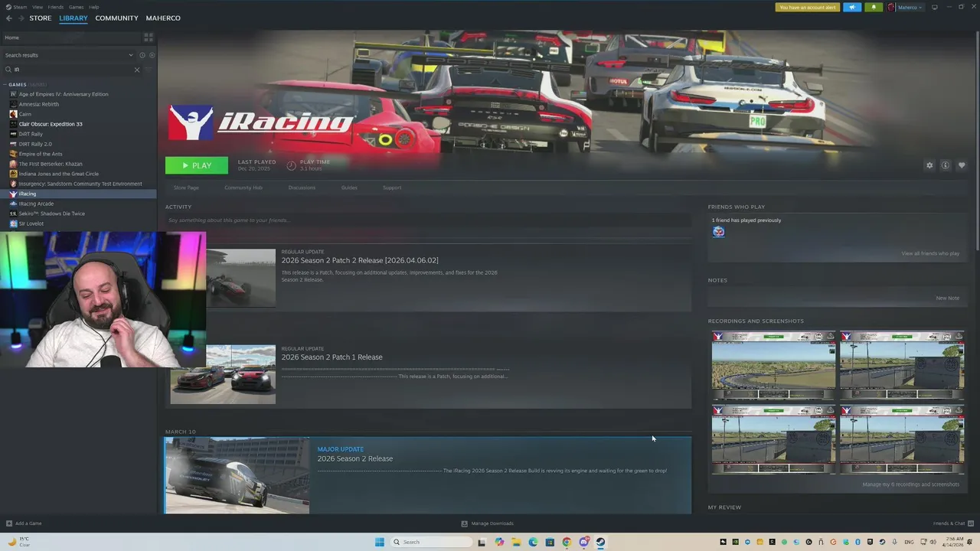Screen dimensions: 980x551
Task: Open Manage Downloads
Action: click(x=487, y=523)
